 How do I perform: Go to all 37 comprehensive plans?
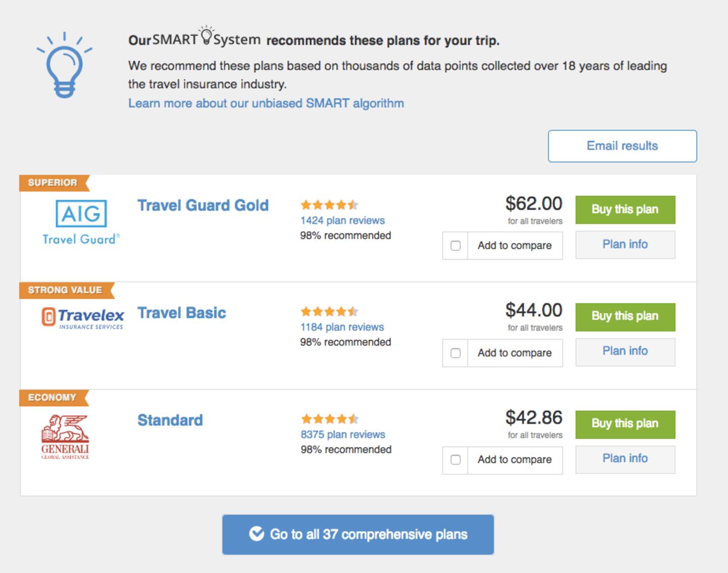tap(358, 535)
